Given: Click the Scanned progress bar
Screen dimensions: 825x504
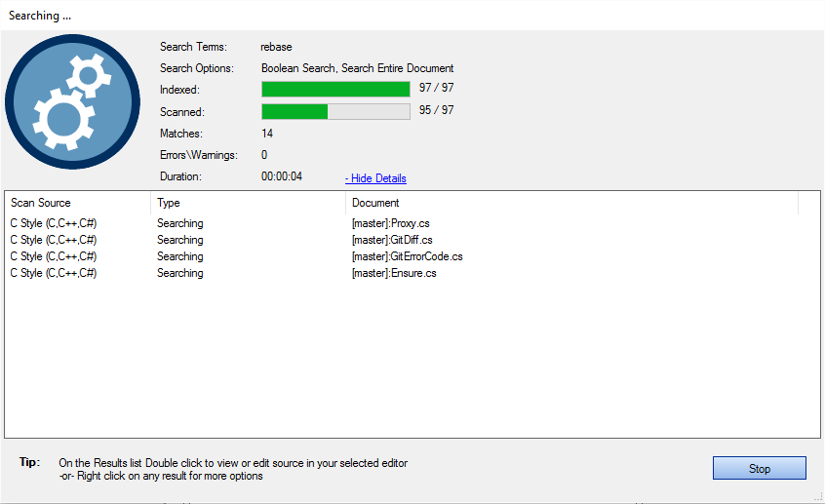Looking at the screenshot, I should [335, 111].
